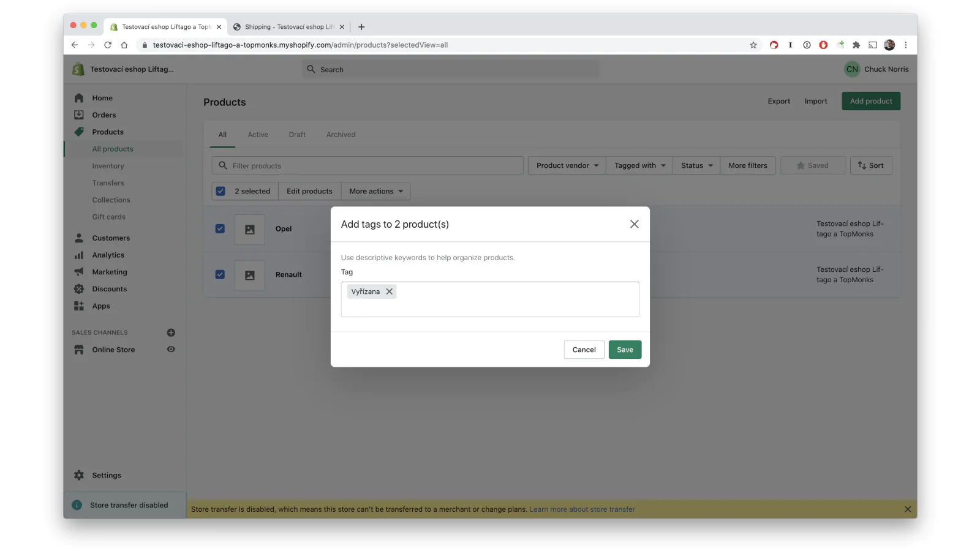This screenshot has height=551, width=980.
Task: Expand the Tagged with filter
Action: coord(639,165)
